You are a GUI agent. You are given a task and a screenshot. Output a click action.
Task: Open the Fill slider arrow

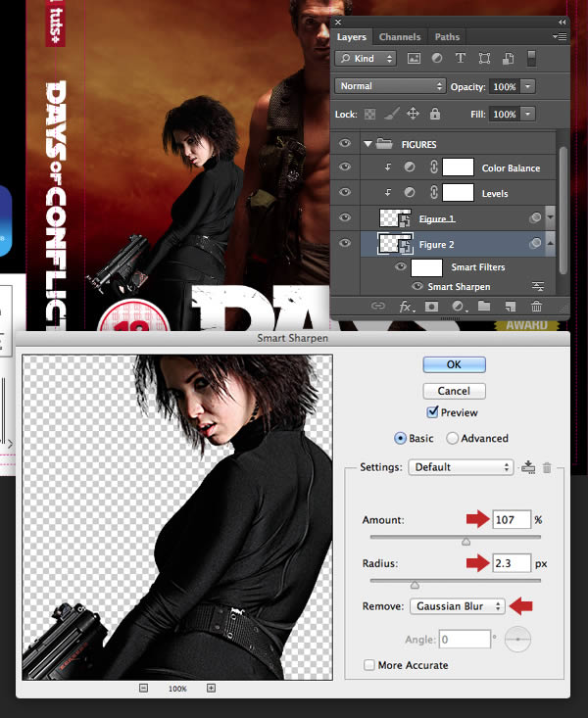tap(528, 114)
